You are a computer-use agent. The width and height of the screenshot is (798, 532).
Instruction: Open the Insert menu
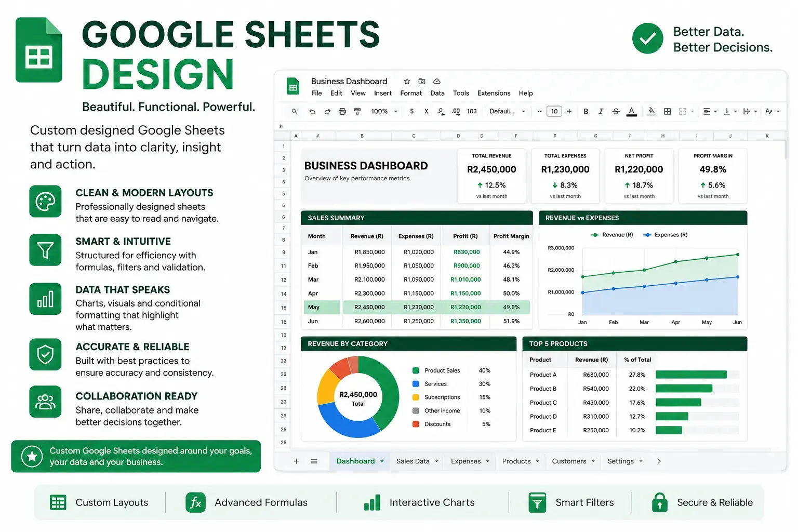tap(383, 94)
